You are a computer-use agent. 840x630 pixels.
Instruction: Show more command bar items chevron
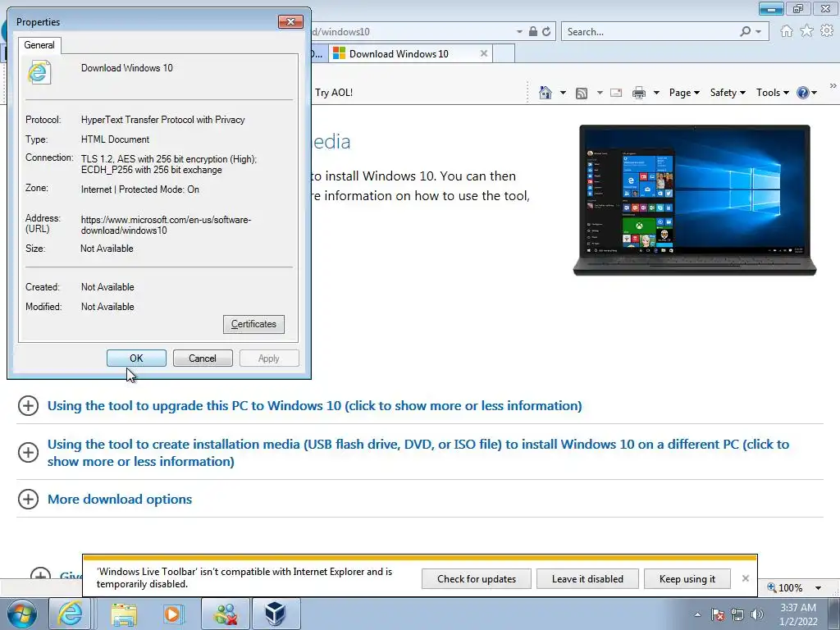[x=833, y=85]
